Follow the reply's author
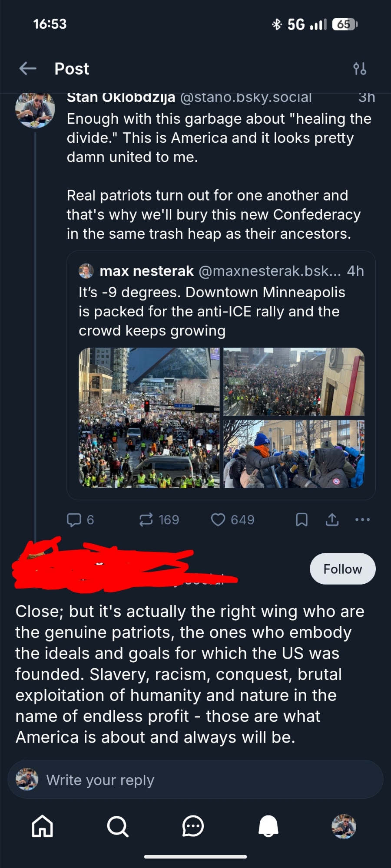The height and width of the screenshot is (868, 391). [342, 569]
